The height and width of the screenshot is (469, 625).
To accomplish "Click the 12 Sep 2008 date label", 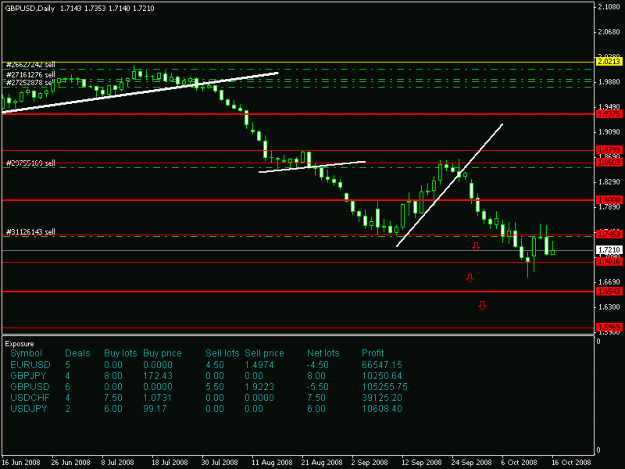I will pos(421,462).
